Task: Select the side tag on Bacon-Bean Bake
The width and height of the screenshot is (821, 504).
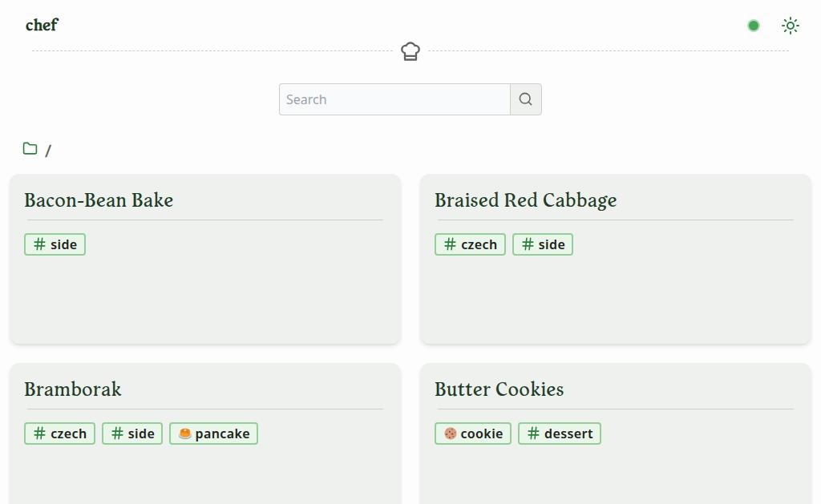Action: tap(55, 244)
